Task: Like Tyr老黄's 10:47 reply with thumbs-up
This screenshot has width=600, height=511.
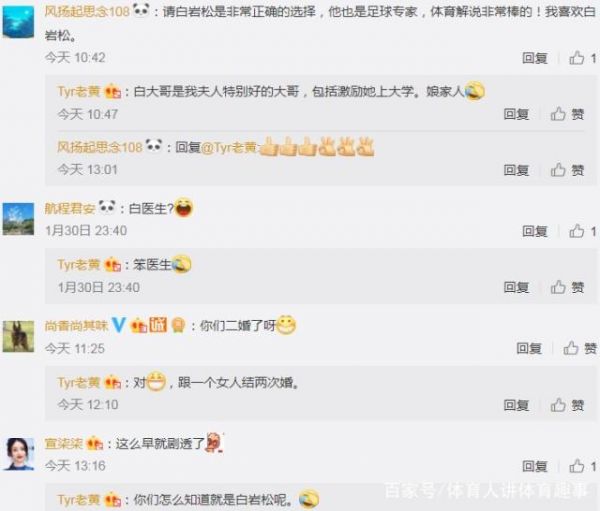Action: click(x=567, y=114)
